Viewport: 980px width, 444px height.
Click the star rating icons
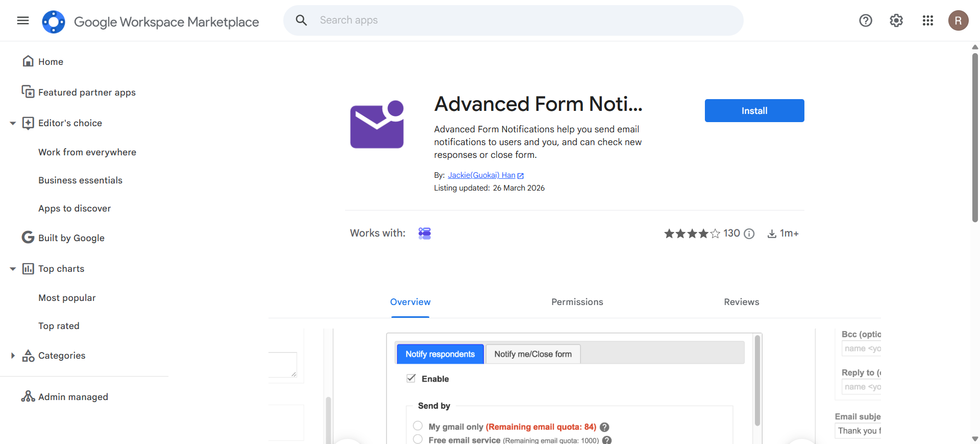point(692,233)
